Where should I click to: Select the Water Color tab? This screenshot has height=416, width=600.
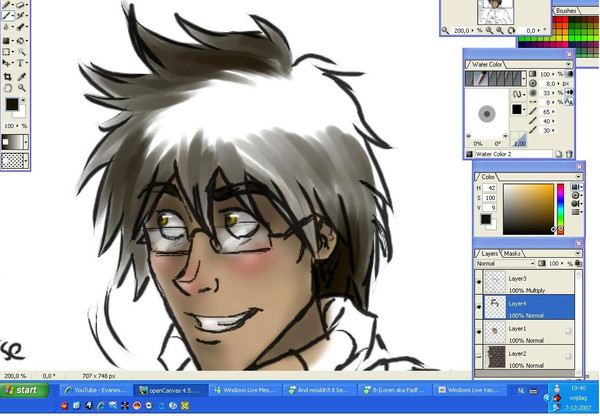(486, 64)
